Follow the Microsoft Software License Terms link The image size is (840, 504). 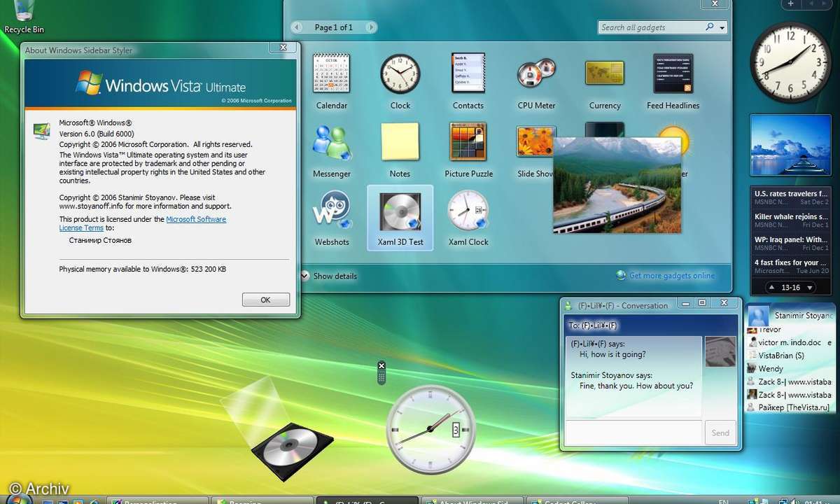click(x=195, y=220)
